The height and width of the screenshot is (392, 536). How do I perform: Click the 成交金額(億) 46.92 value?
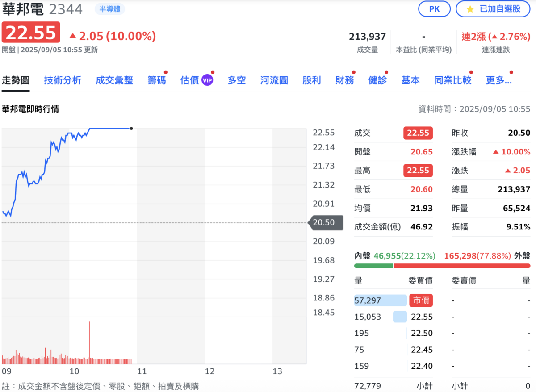[422, 227]
